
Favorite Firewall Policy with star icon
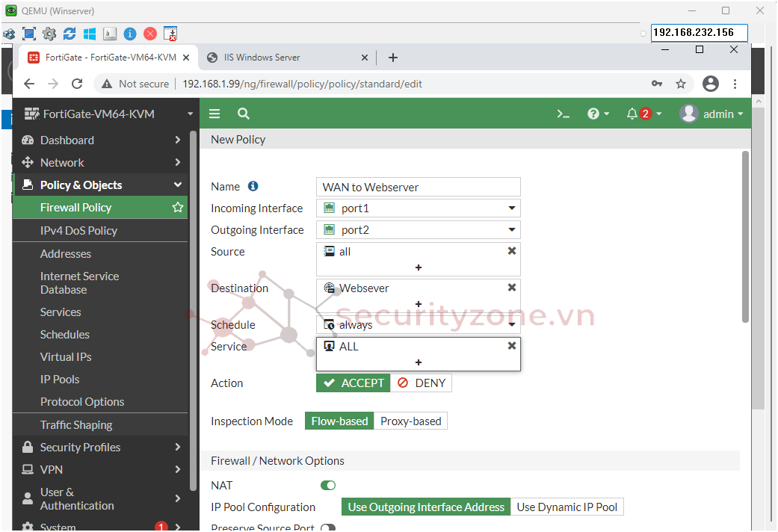coord(178,208)
